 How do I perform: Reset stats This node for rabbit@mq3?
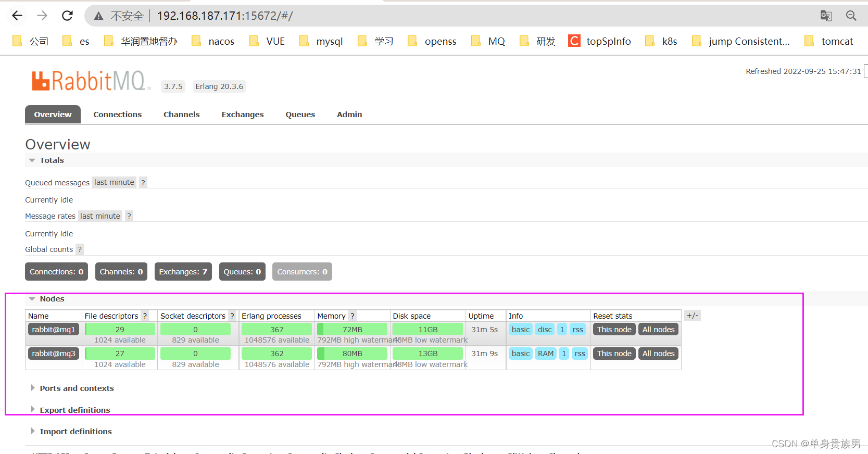[x=614, y=354]
